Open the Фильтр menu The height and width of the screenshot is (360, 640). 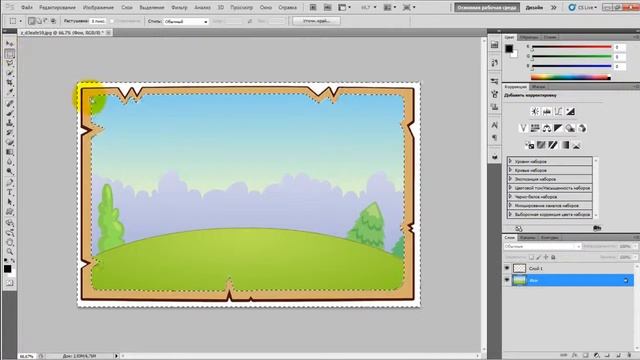coord(179,7)
